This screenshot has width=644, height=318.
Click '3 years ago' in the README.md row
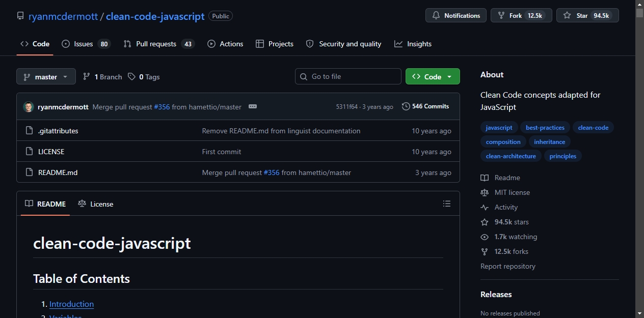click(x=433, y=172)
